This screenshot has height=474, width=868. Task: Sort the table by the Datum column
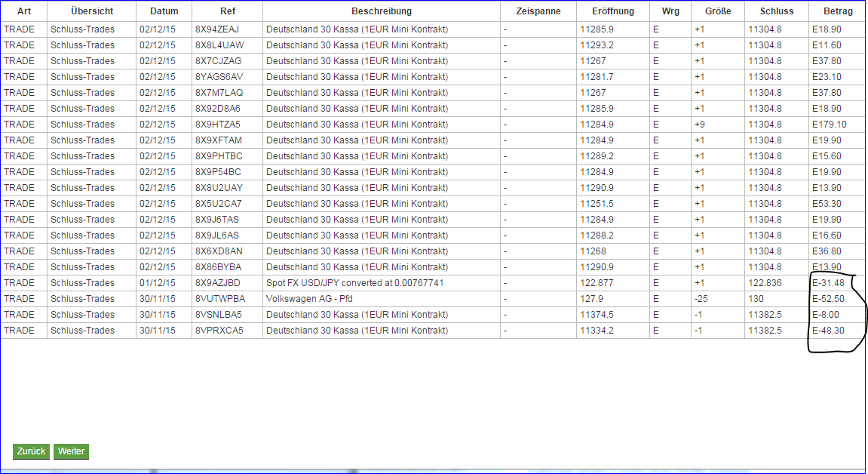pyautogui.click(x=164, y=11)
